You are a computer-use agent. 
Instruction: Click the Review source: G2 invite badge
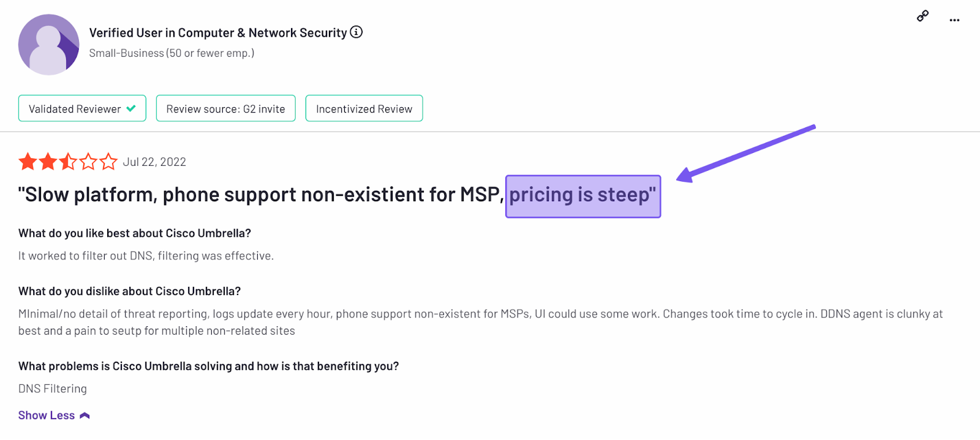(x=225, y=108)
